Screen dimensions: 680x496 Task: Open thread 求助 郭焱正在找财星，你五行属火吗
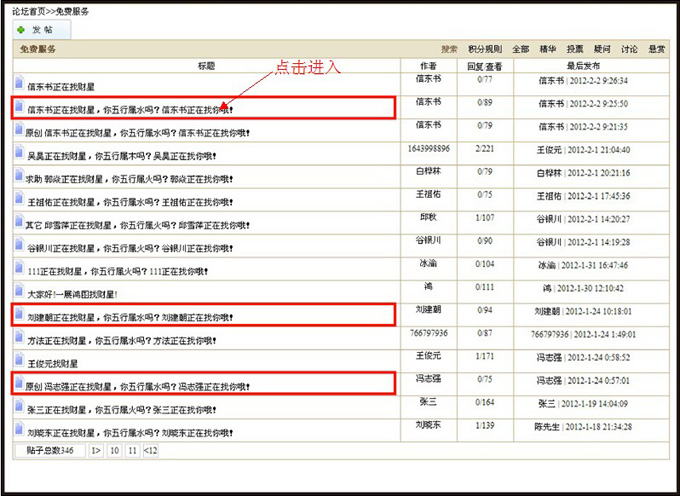point(129,179)
